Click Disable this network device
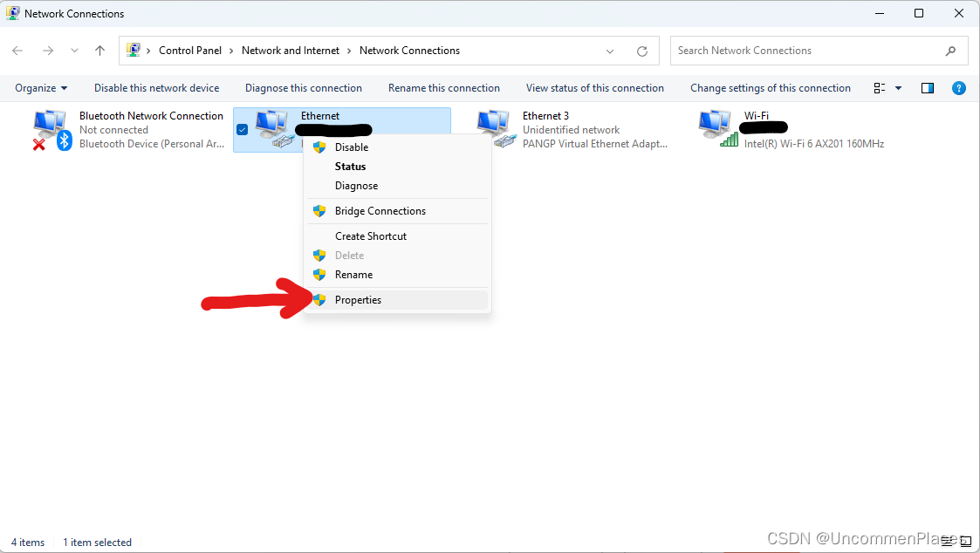The image size is (980, 553). click(x=157, y=88)
